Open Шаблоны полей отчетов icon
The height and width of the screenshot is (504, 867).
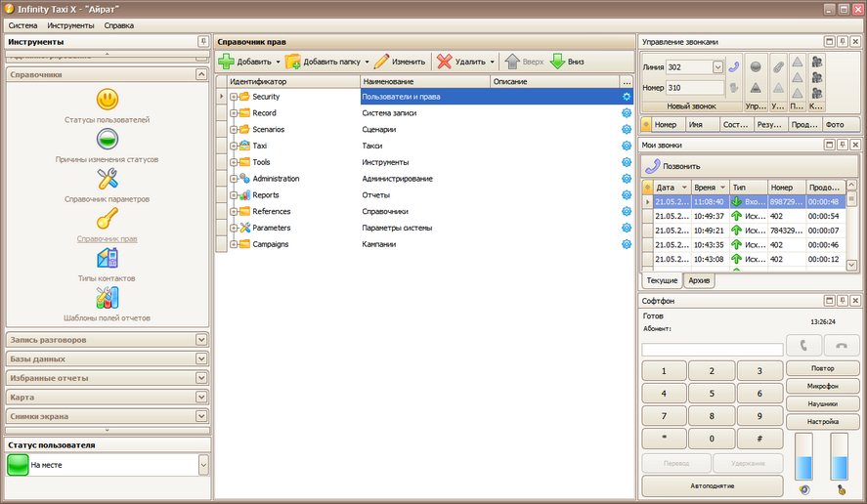tap(108, 298)
